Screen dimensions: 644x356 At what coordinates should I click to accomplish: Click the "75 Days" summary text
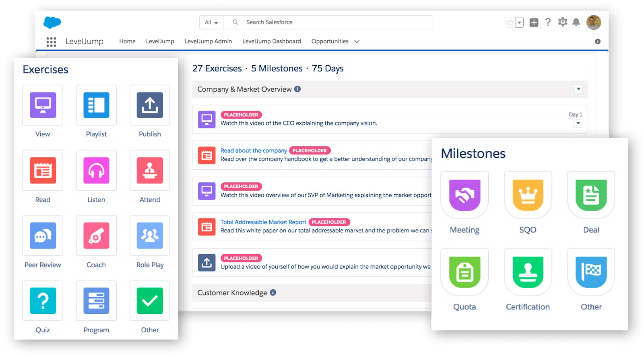[x=328, y=68]
